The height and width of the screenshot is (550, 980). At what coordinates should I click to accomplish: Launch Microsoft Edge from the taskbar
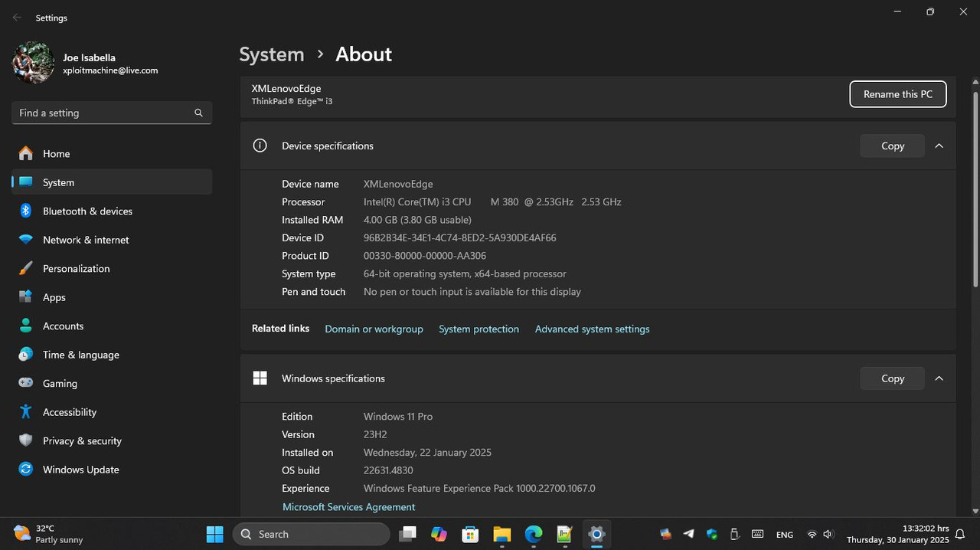tap(533, 534)
